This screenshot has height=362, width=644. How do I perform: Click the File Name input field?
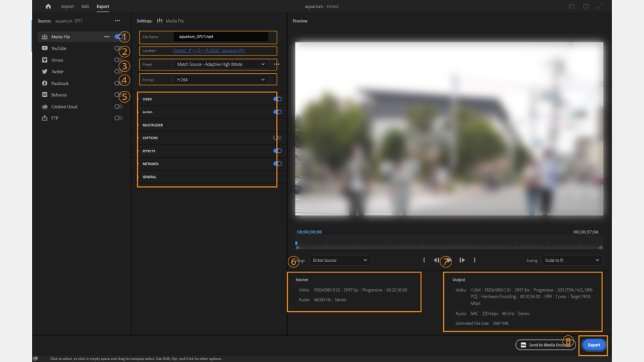221,37
